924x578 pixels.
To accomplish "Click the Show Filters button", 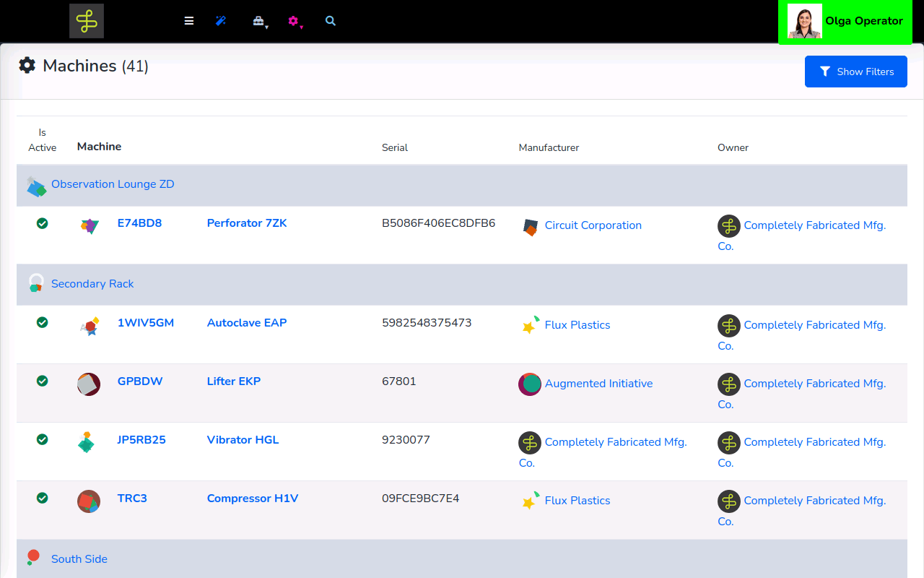I will (855, 72).
